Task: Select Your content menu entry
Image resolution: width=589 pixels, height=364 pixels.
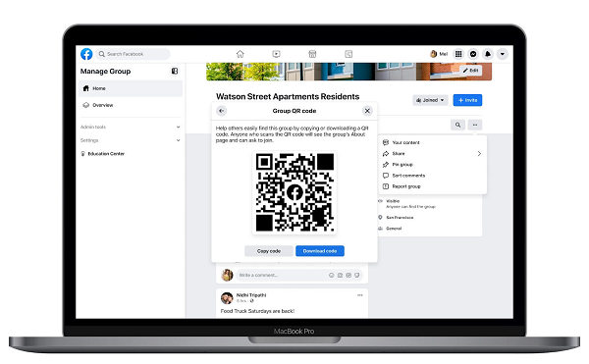Action: point(432,142)
